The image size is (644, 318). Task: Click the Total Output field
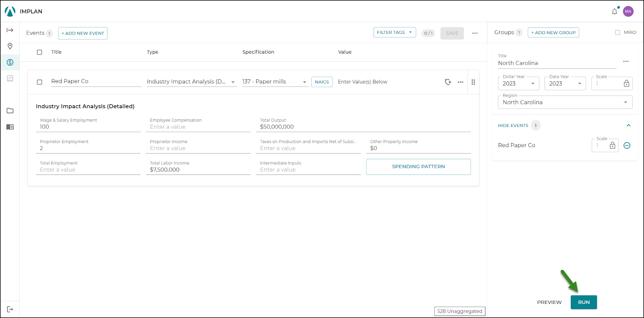click(x=363, y=124)
